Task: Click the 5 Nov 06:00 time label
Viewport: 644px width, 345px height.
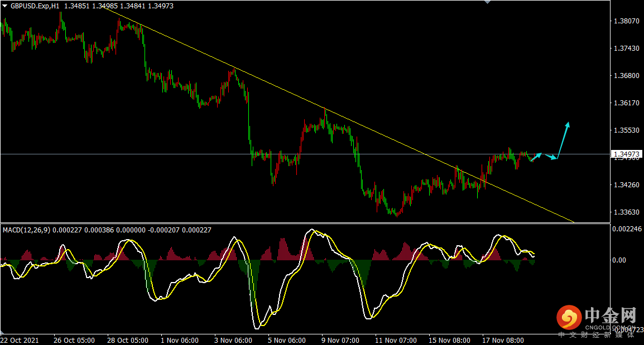Action: pos(287,341)
